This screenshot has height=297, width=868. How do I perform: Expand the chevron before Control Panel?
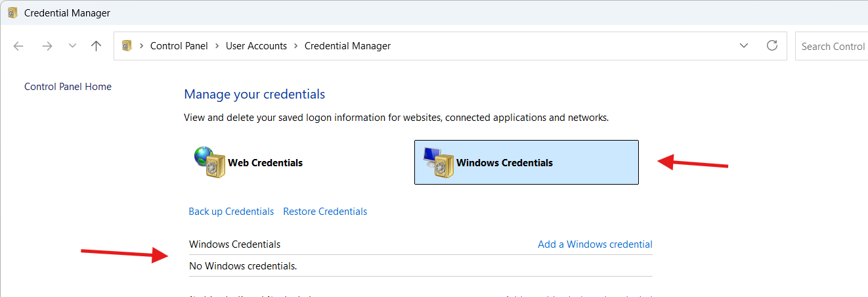[141, 46]
